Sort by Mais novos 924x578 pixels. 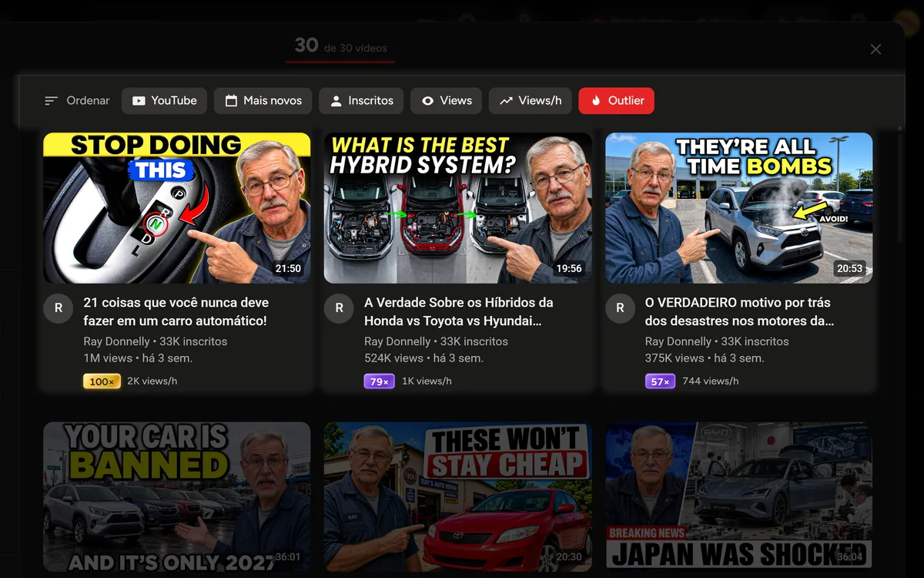coord(263,101)
